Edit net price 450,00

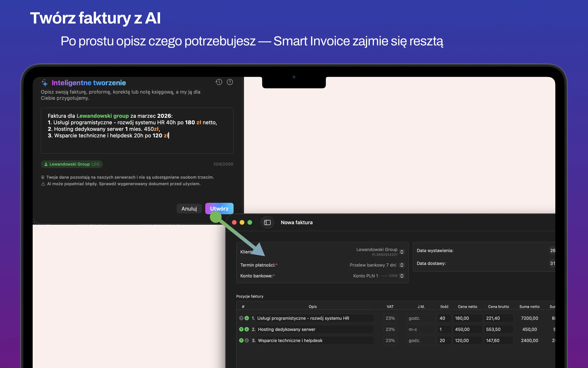pos(468,329)
